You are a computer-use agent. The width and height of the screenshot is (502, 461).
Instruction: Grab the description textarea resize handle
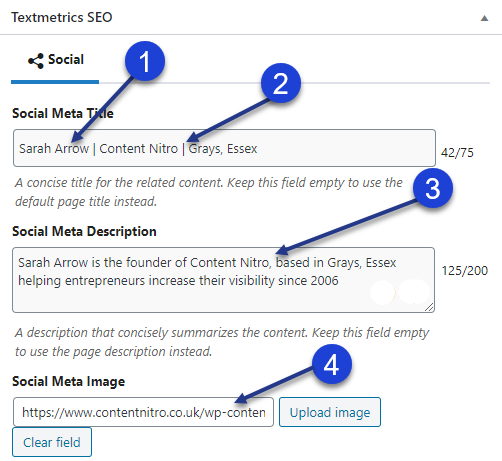pos(429,307)
